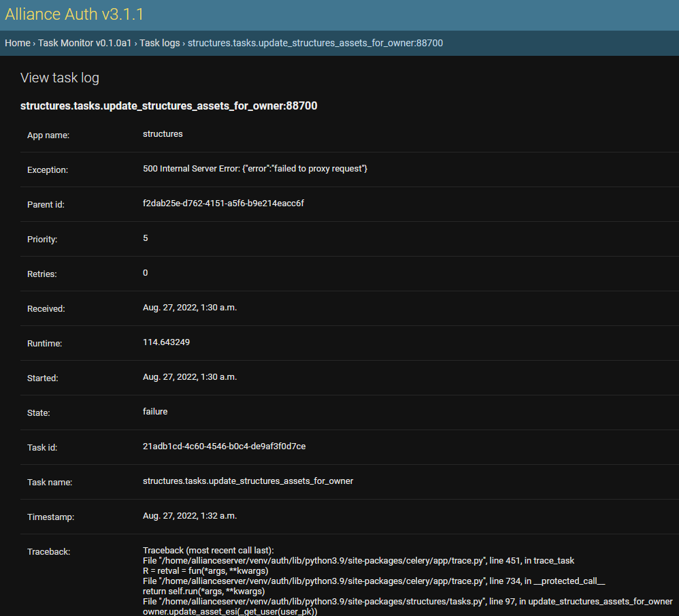
Task: Click the Timestamp label
Action: (x=50, y=517)
